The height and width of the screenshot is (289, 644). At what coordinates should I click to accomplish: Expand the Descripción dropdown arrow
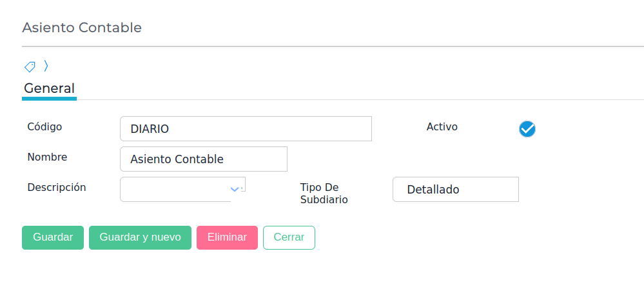[235, 189]
